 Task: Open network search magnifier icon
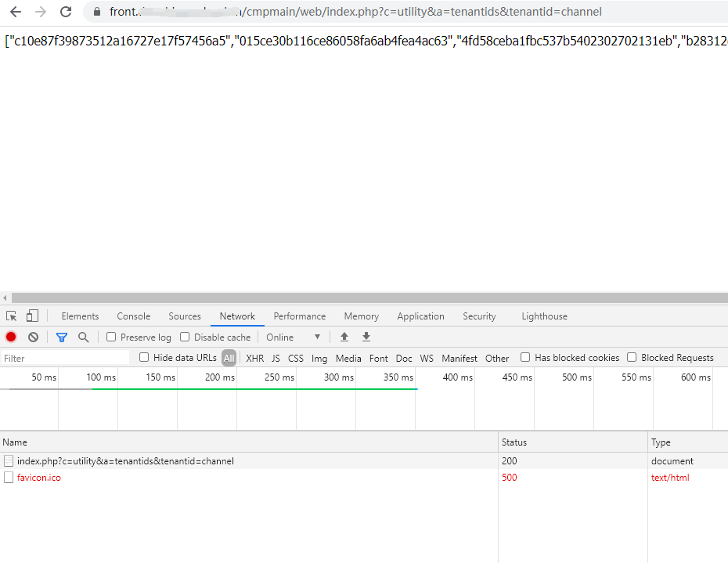(x=83, y=337)
